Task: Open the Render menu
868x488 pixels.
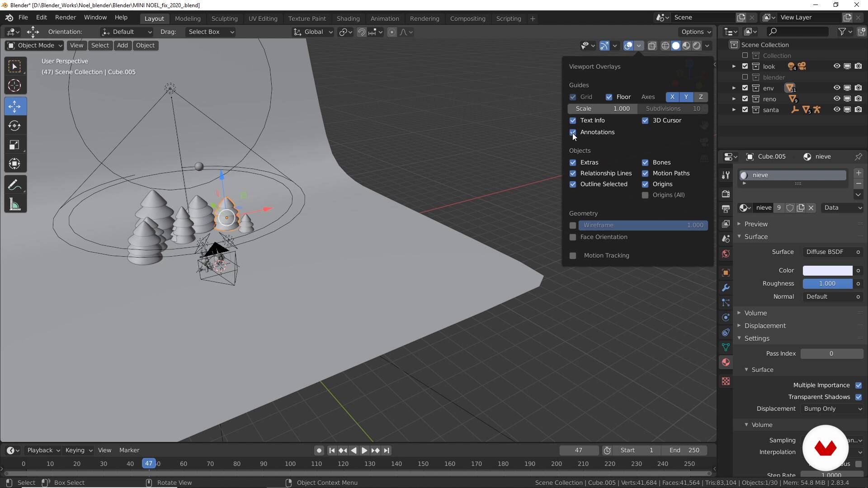Action: (66, 17)
